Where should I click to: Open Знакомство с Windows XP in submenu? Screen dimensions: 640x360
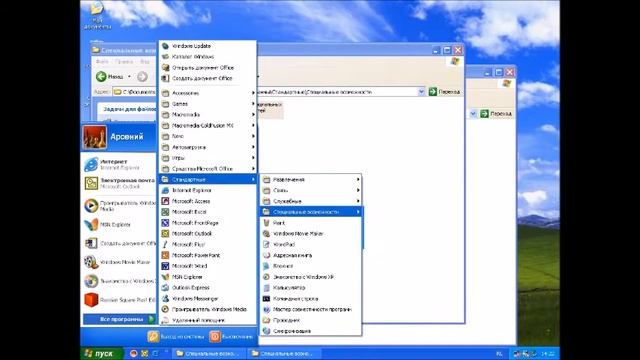(311, 277)
